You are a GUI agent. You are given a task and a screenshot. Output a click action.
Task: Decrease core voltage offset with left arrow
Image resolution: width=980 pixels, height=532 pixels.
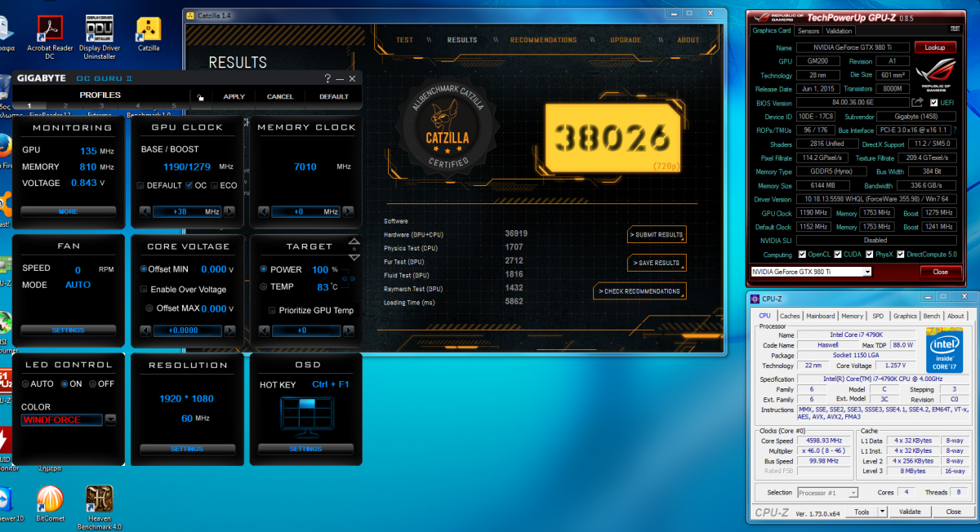pos(145,330)
